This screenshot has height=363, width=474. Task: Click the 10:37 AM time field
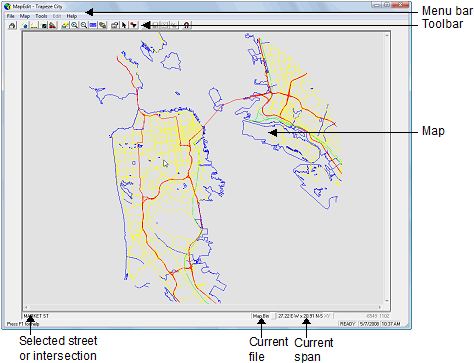(391, 324)
